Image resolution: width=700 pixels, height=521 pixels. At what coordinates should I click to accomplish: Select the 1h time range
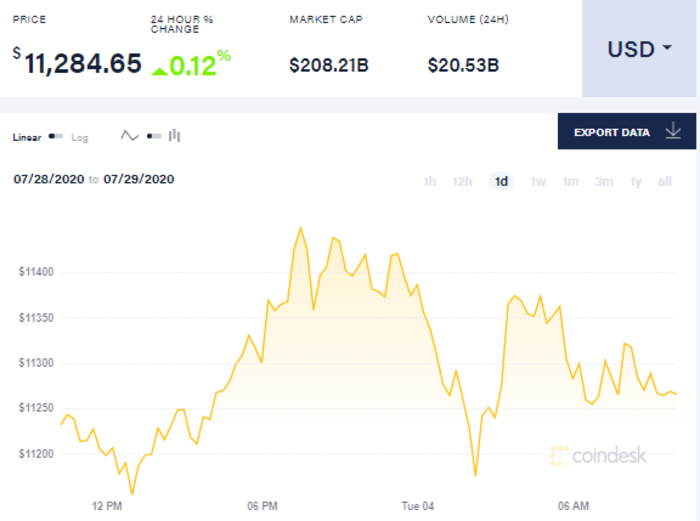pyautogui.click(x=430, y=181)
